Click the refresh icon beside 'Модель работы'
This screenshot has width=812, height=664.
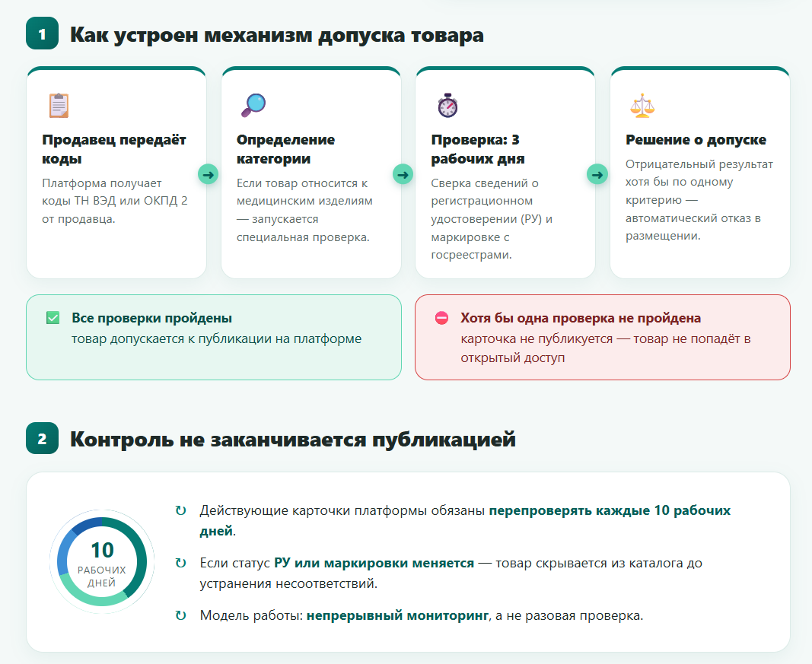click(180, 615)
